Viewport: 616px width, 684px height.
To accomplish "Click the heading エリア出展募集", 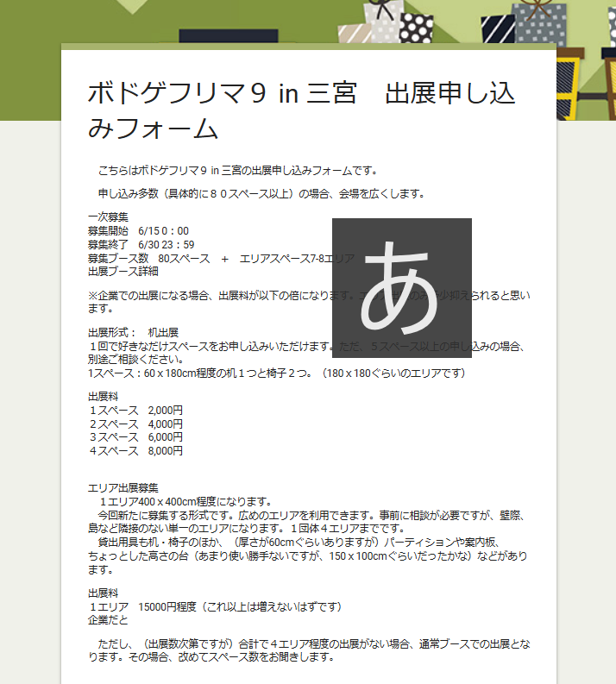I will 123,488.
